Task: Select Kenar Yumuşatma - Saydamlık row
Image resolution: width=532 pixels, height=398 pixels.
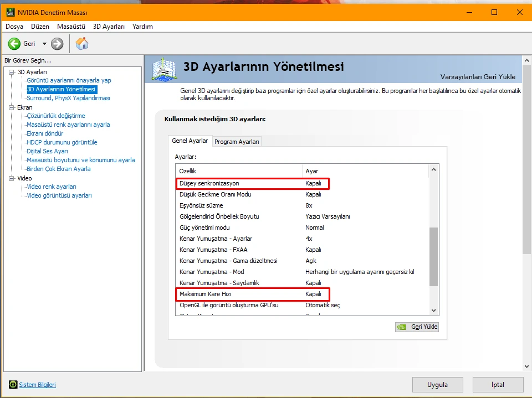Action: click(303, 283)
